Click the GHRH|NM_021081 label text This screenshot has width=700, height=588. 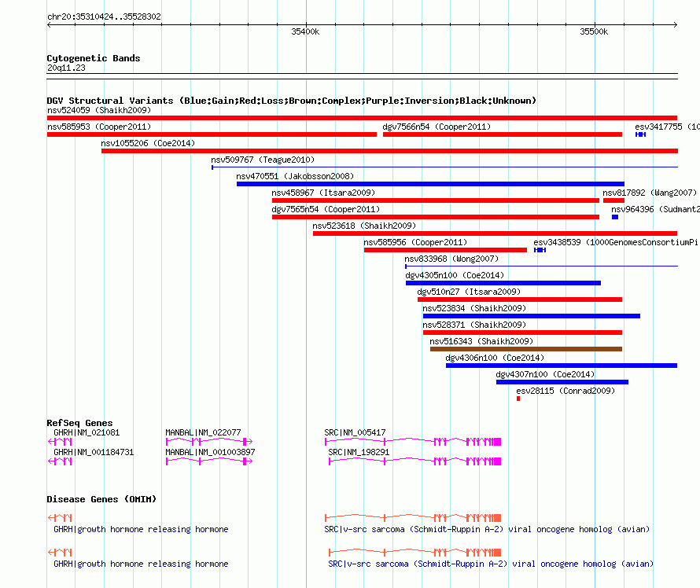click(x=87, y=433)
